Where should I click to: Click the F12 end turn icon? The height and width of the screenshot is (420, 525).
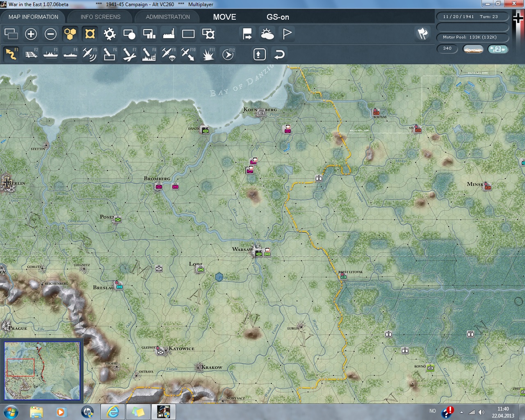(x=228, y=54)
